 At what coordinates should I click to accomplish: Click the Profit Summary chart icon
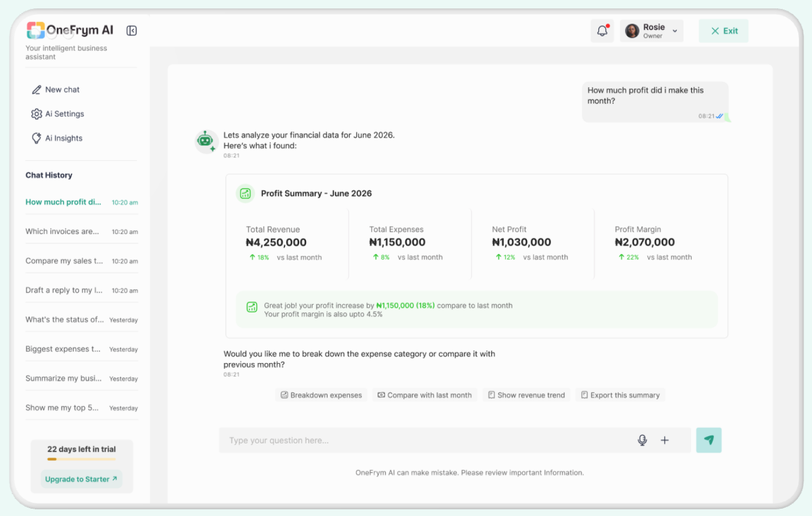click(246, 193)
